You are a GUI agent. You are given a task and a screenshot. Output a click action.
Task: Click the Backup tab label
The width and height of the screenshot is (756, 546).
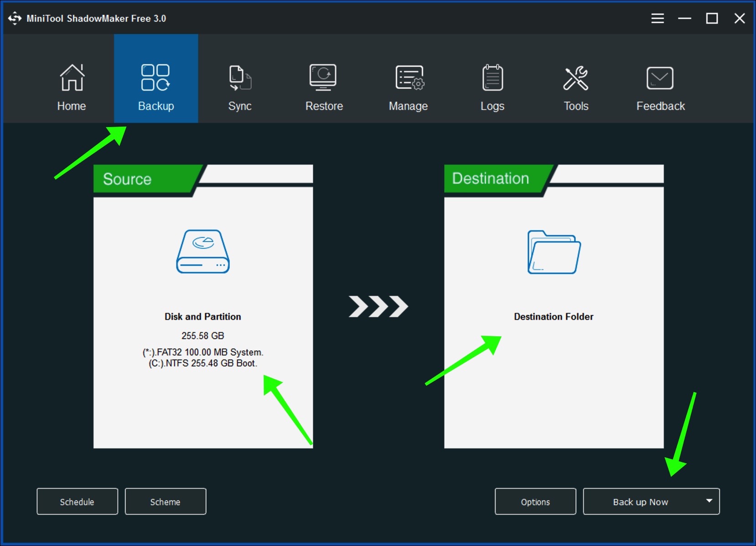(x=156, y=106)
